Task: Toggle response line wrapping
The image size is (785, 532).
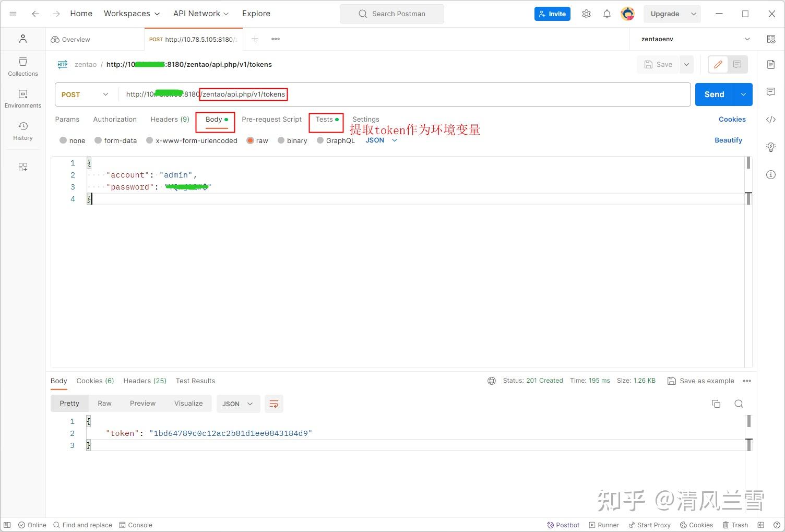Action: click(274, 404)
